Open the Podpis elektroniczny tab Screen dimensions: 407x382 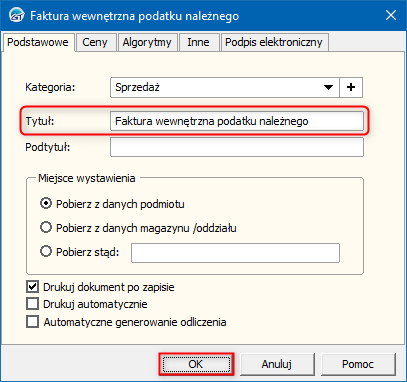[x=274, y=42]
